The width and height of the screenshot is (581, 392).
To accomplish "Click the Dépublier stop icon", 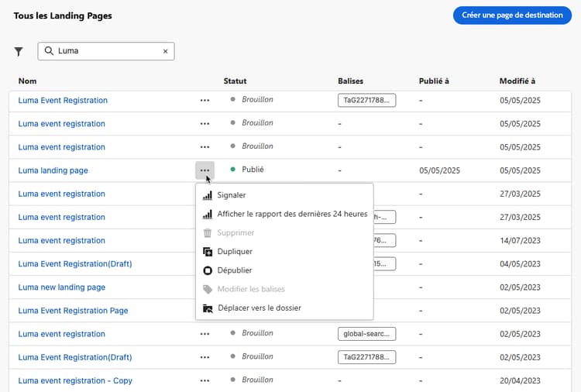I will [x=207, y=270].
